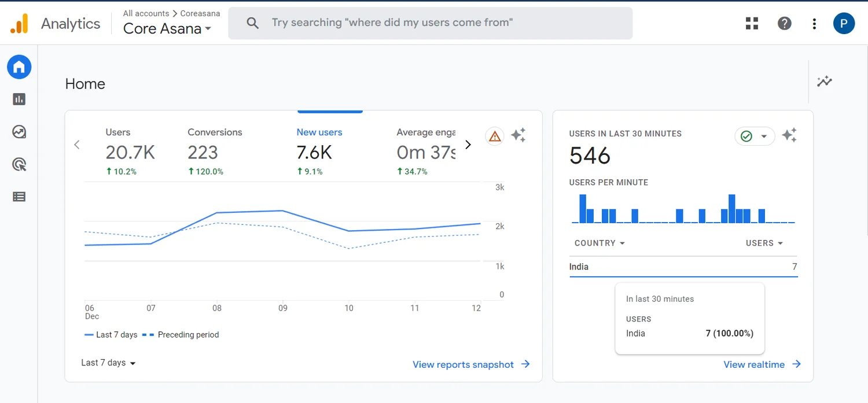Viewport: 868px width, 403px height.
Task: Open the Google apps grid icon
Action: pyautogui.click(x=752, y=23)
